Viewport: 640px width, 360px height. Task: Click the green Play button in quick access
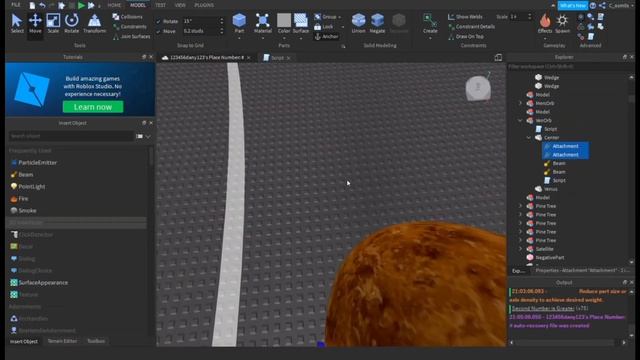(x=81, y=5)
